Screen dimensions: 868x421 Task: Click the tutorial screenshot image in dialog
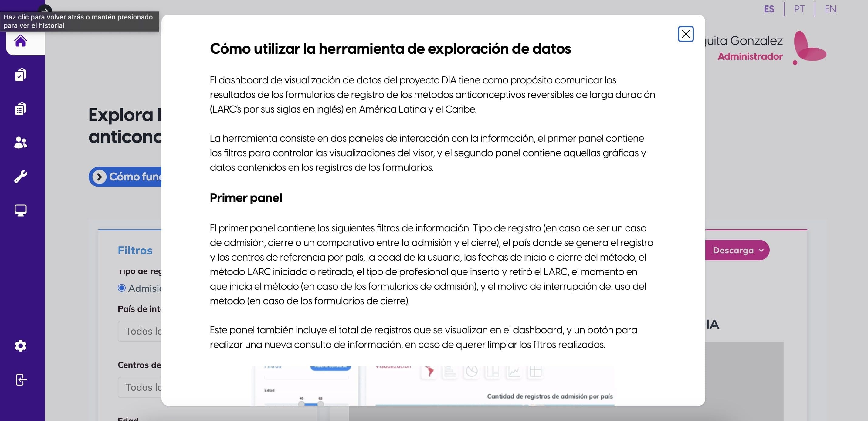click(433, 386)
